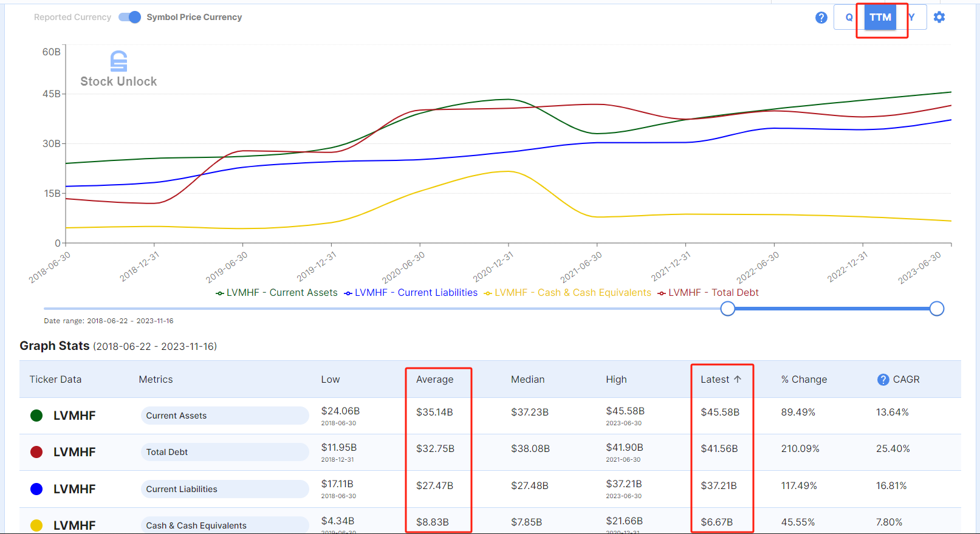Select the TTM period tab
The height and width of the screenshot is (534, 980).
[x=880, y=17]
